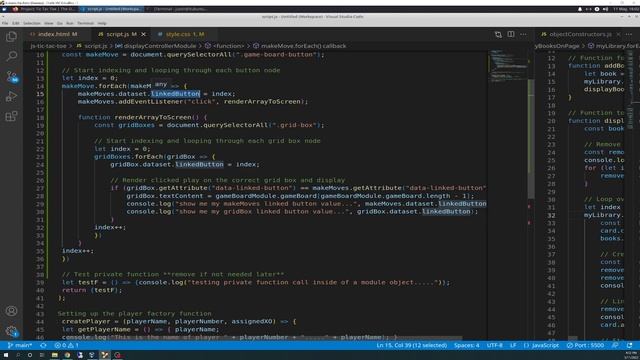This screenshot has width=640, height=360.
Task: Open the Accounts icon in activity bar
Action: (11, 311)
